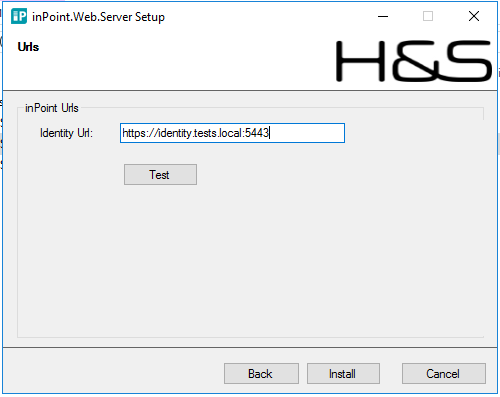This screenshot has height=397, width=500.
Task: Start installation with the Install button
Action: click(x=343, y=374)
